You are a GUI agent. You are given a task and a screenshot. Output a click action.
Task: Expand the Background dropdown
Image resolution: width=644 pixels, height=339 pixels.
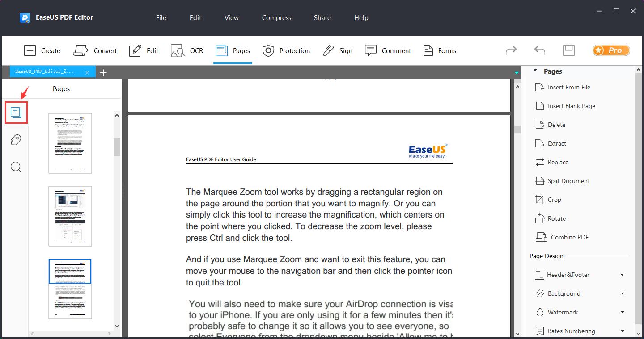622,293
